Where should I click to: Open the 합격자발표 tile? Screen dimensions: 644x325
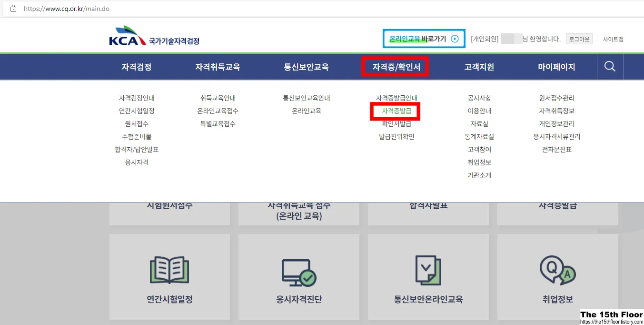pos(428,213)
